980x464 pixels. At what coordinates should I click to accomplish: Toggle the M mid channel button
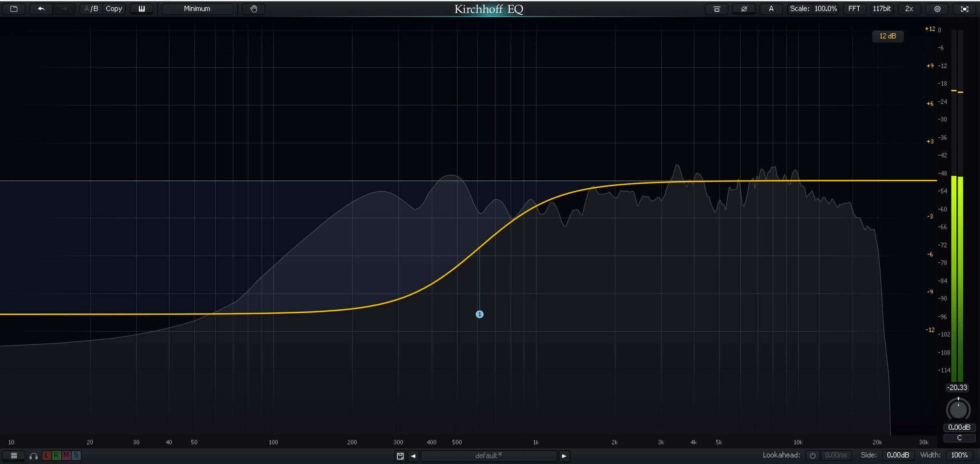click(66, 455)
